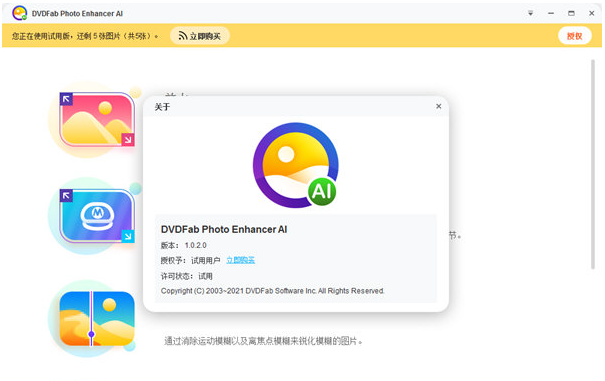Viewport: 605px width, 381px height.
Task: Close the DVDFab main window
Action: click(x=591, y=13)
